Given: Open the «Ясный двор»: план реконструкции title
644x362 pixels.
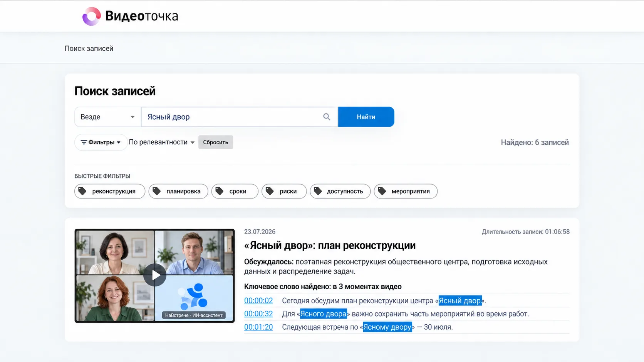Looking at the screenshot, I should click(330, 245).
